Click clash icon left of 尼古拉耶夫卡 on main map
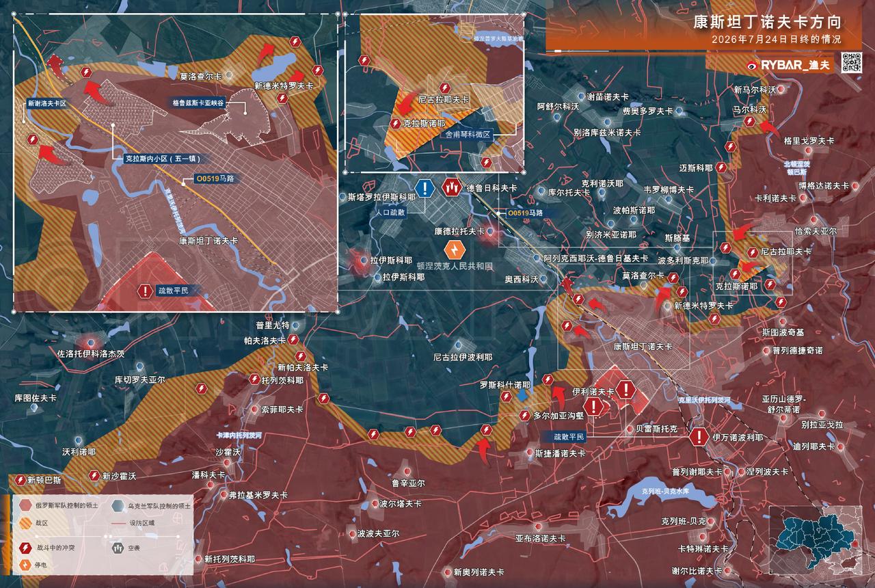Screen dimensions: 875x588 pyautogui.click(x=753, y=252)
